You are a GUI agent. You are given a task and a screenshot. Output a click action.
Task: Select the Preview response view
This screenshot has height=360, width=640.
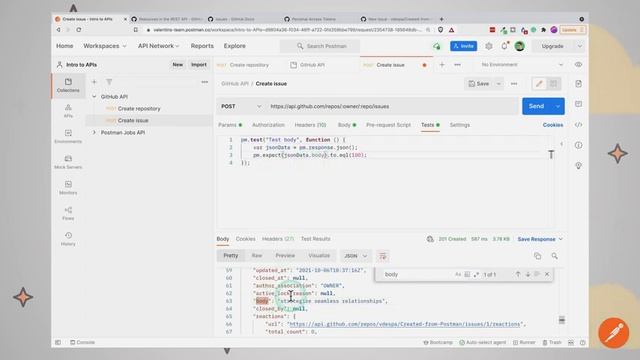[x=285, y=256]
